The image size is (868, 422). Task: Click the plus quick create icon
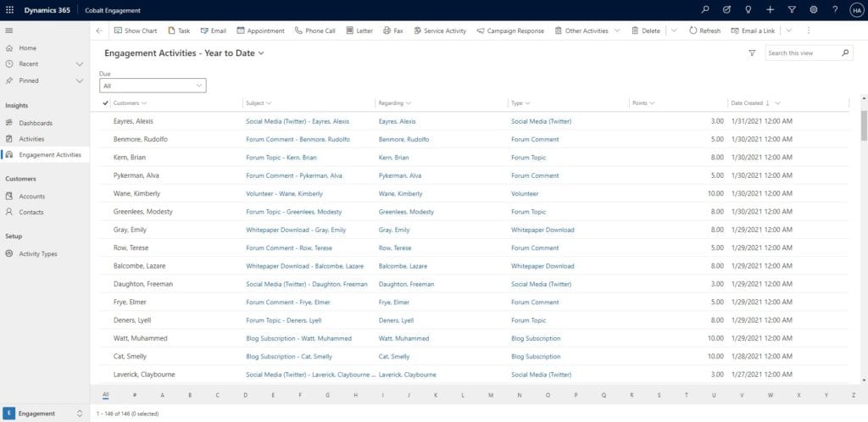coord(770,10)
